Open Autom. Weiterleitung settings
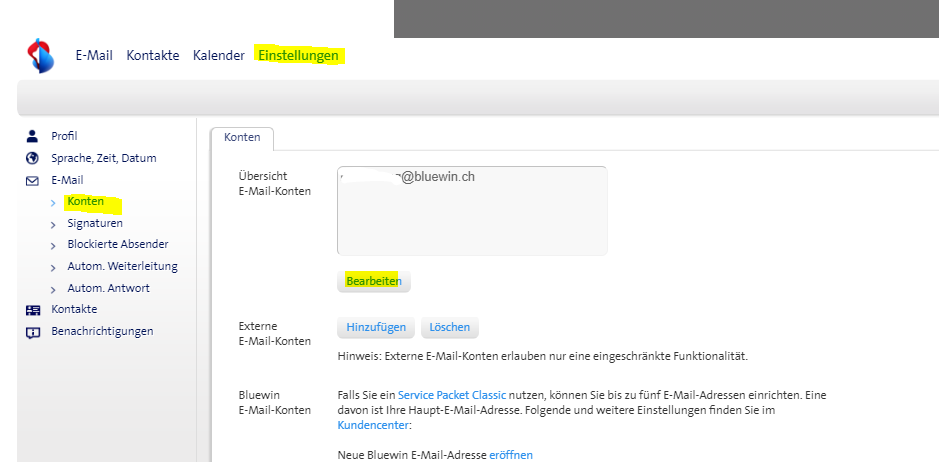 122,266
